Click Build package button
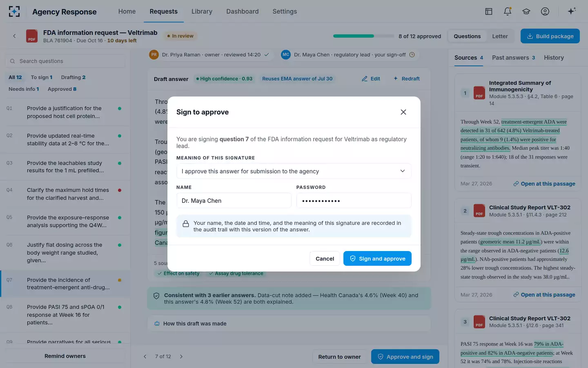588x368 pixels. tap(550, 36)
